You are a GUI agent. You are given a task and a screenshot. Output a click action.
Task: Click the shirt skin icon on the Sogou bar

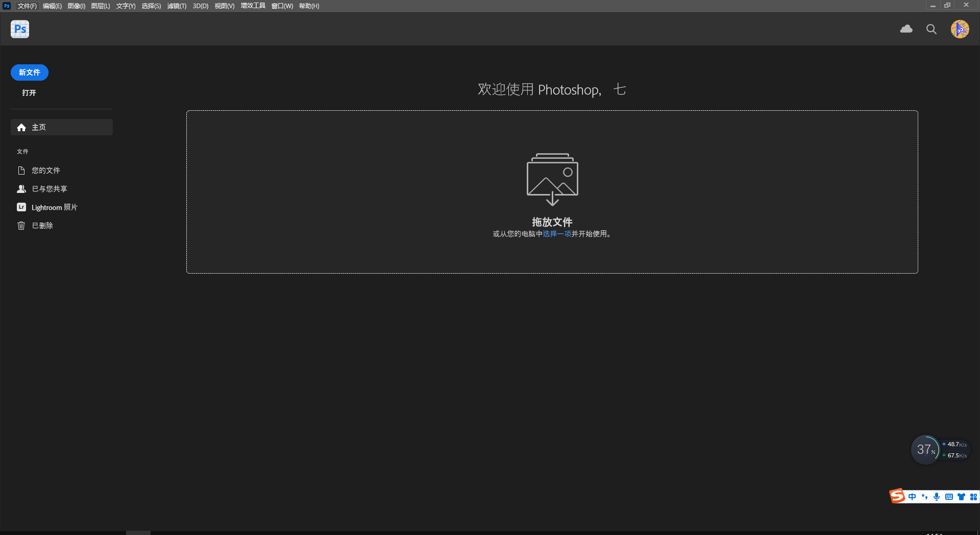961,497
